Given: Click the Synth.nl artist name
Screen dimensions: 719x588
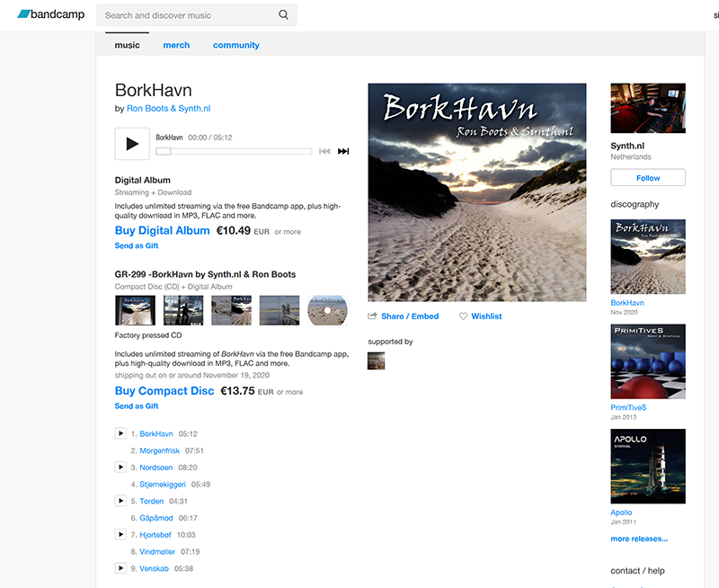Looking at the screenshot, I should [627, 146].
